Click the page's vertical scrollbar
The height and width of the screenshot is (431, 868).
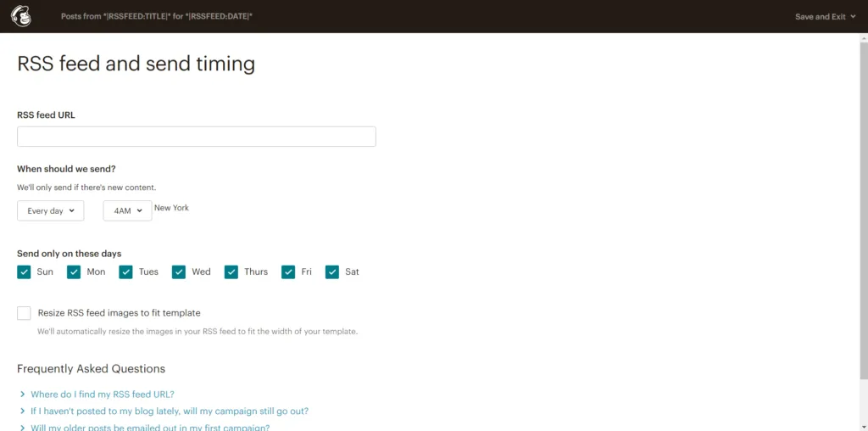862,212
